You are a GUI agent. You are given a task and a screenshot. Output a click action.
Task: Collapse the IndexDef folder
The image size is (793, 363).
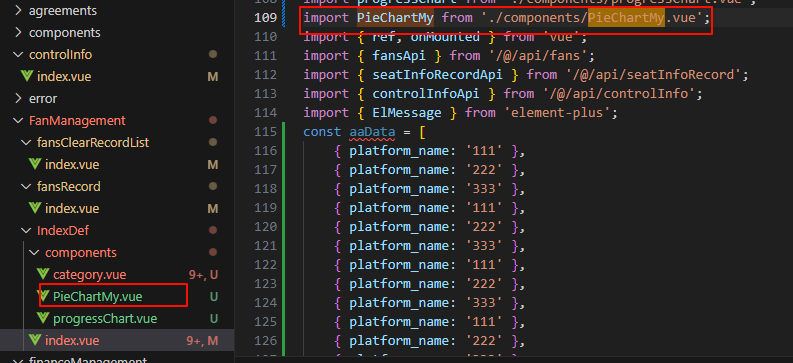pos(27,231)
